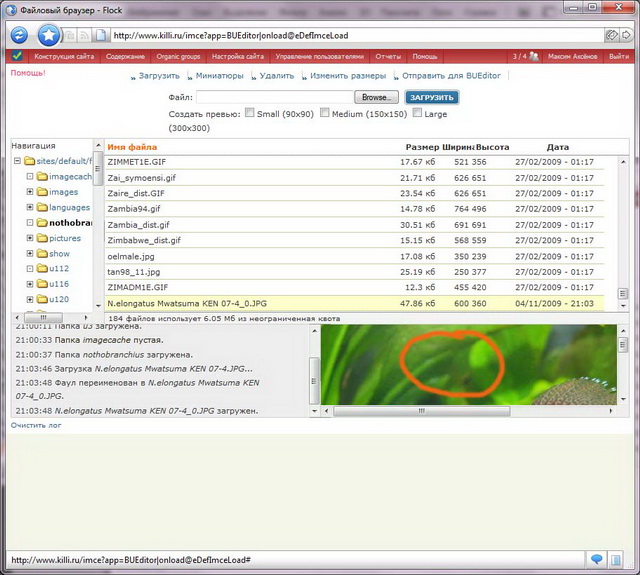The height and width of the screenshot is (575, 640).
Task: Tick the Medium (150x150) preview checkbox
Action: tap(325, 113)
